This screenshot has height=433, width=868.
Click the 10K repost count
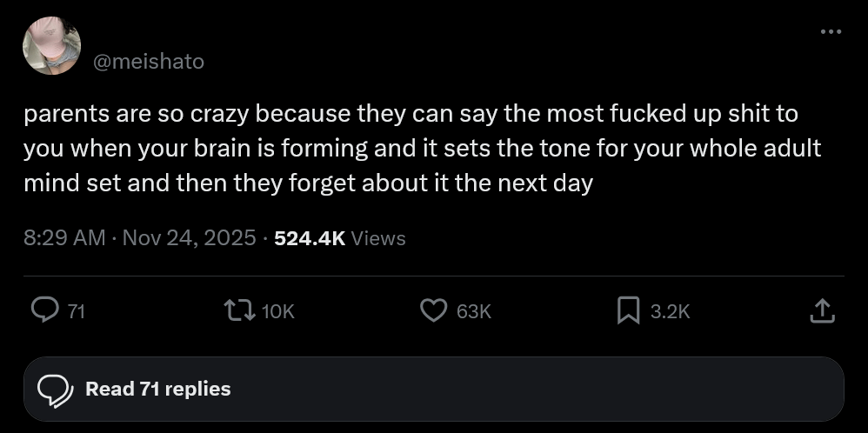[x=277, y=311]
